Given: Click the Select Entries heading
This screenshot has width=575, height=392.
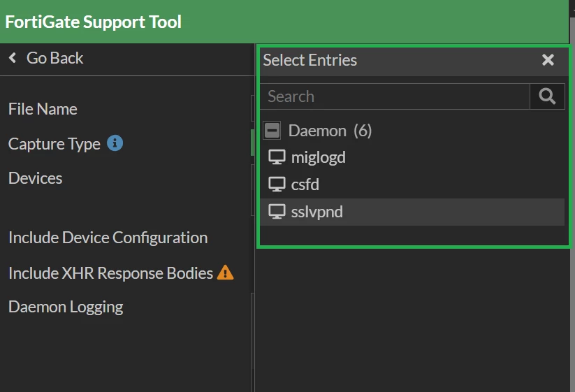Looking at the screenshot, I should coord(310,60).
